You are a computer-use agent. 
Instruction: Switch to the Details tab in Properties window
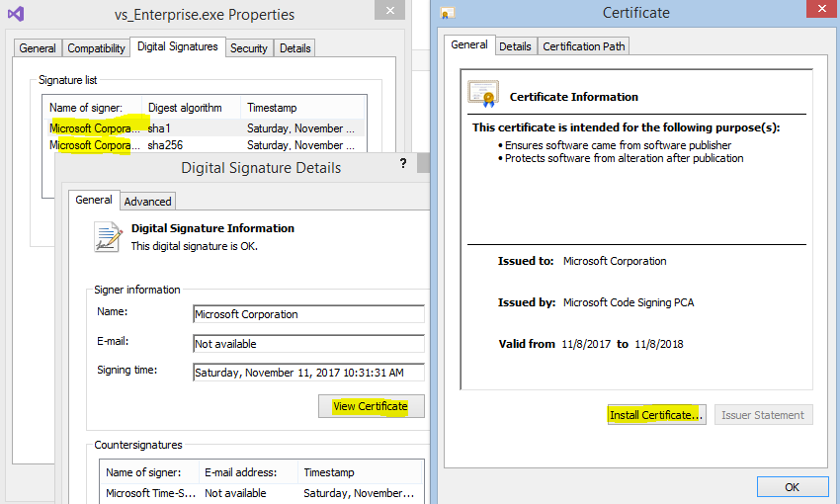(294, 48)
